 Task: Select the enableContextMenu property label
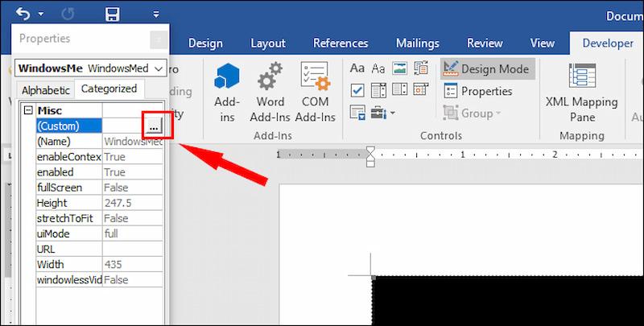click(68, 156)
